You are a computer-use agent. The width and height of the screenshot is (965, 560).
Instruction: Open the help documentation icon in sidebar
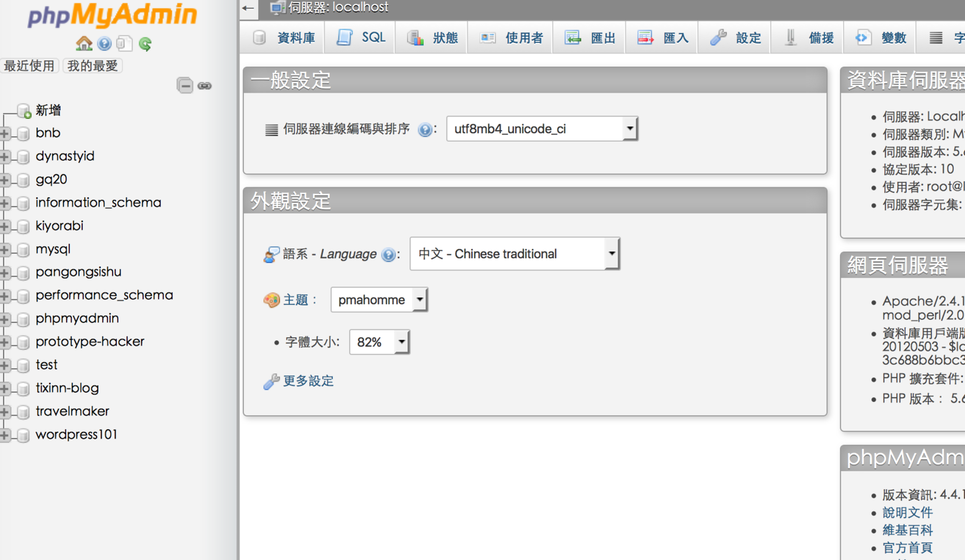(105, 44)
